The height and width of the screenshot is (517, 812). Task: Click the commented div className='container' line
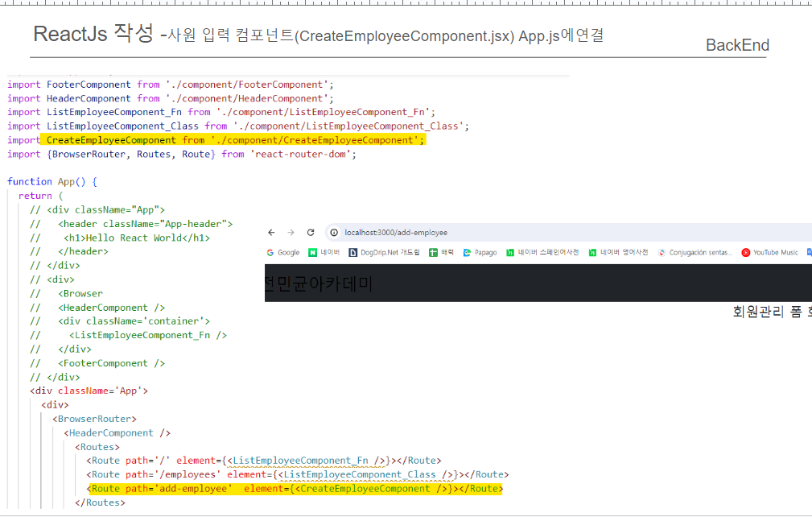tap(120, 321)
